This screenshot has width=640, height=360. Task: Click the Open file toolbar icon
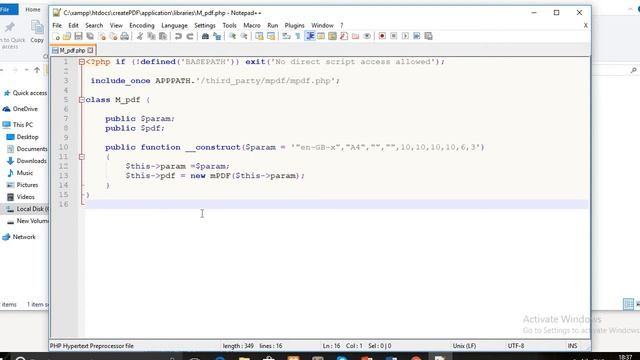click(67, 36)
